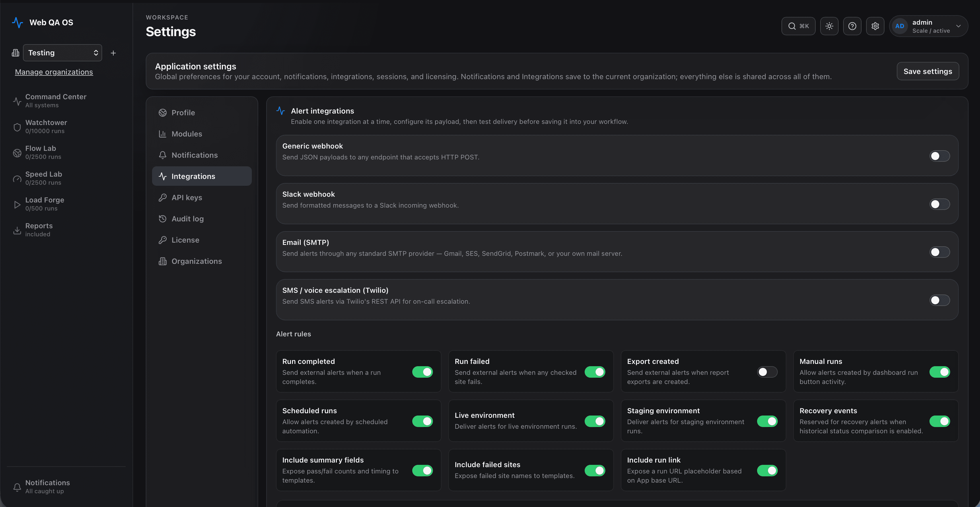Click the Modules bar chart icon

point(162,134)
